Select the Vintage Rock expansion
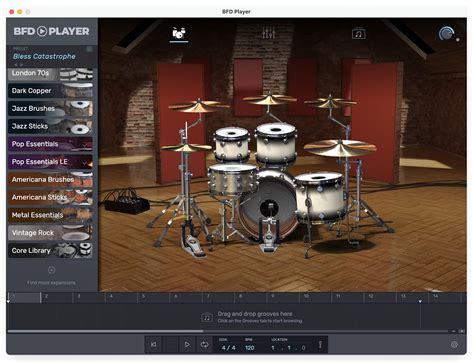Image resolution: width=474 pixels, height=362 pixels. click(x=50, y=233)
